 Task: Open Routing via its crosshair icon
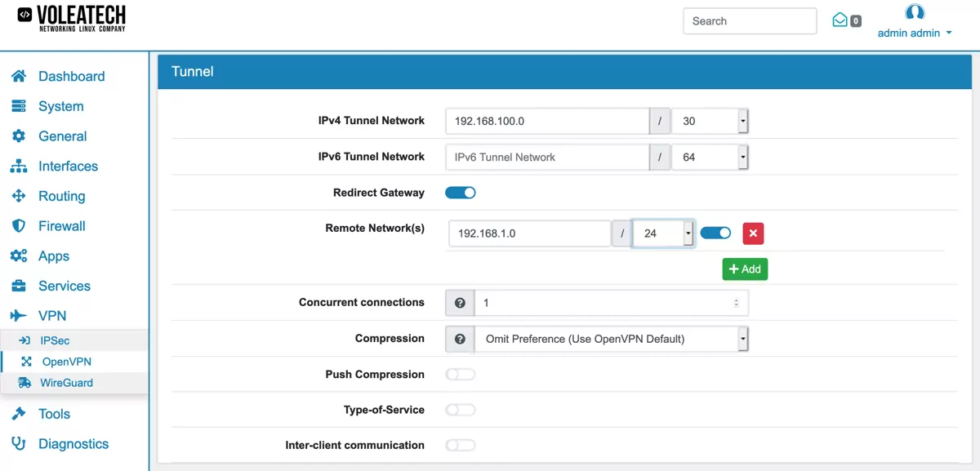[x=18, y=196]
